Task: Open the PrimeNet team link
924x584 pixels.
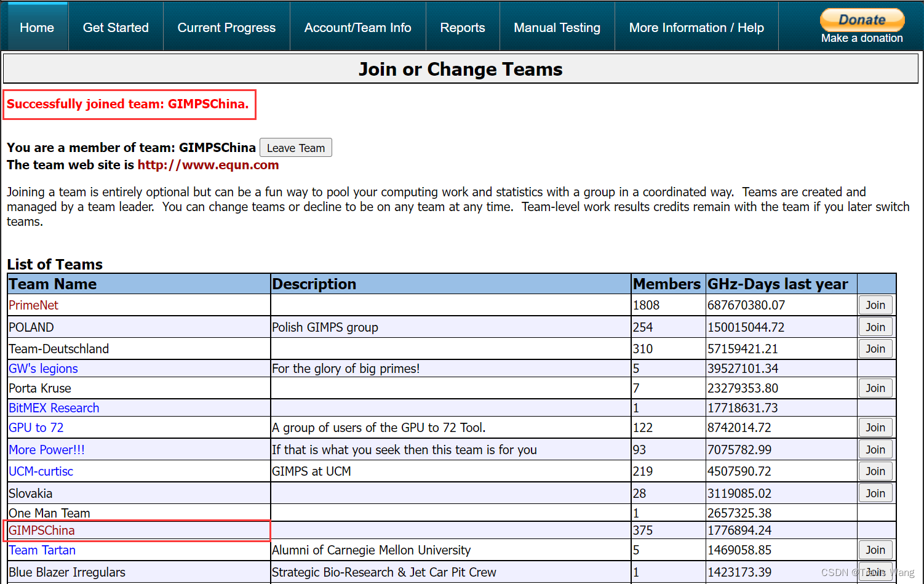Action: pyautogui.click(x=33, y=305)
